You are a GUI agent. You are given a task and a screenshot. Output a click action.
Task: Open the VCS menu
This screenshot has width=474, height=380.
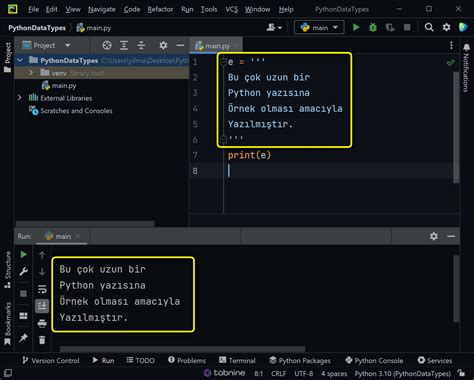[x=232, y=9]
